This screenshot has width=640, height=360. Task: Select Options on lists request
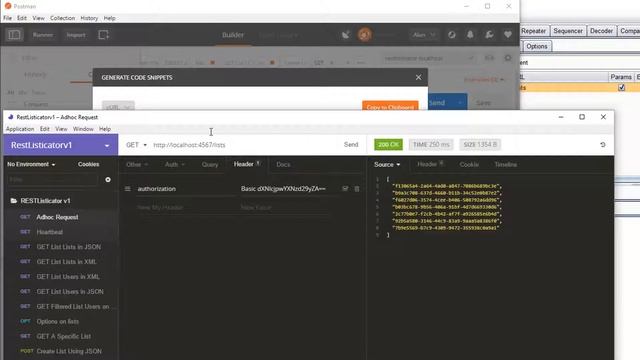[61, 321]
